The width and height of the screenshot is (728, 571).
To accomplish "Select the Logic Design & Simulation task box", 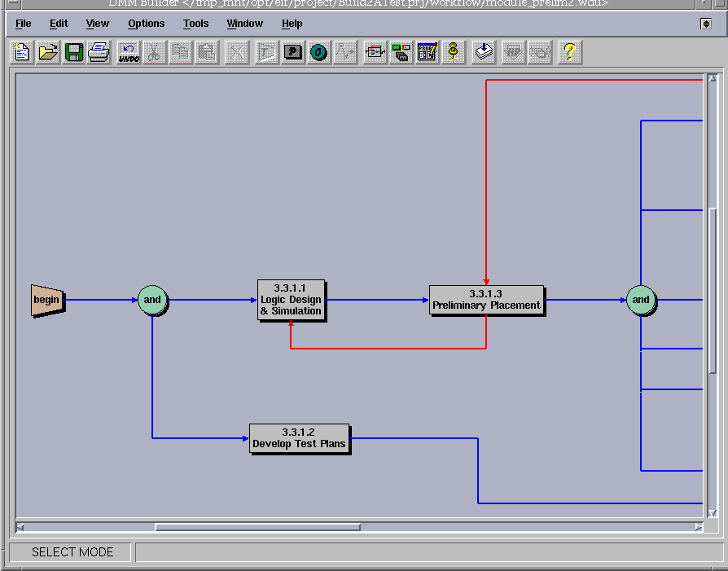I will pos(292,300).
